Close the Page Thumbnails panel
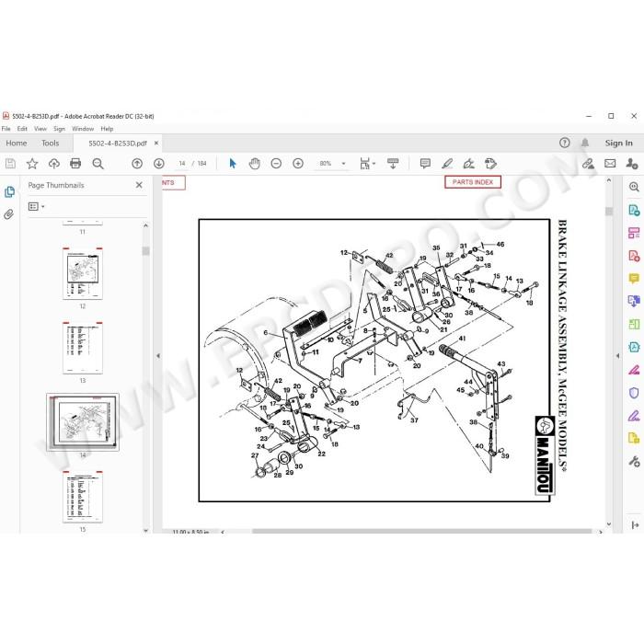This screenshot has width=644, height=644. (x=139, y=185)
